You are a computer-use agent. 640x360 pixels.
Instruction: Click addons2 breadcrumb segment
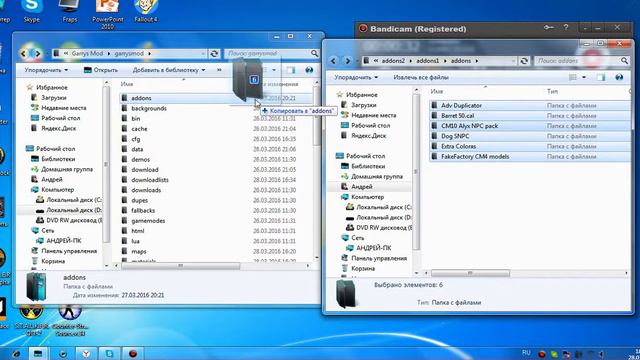pos(393,61)
